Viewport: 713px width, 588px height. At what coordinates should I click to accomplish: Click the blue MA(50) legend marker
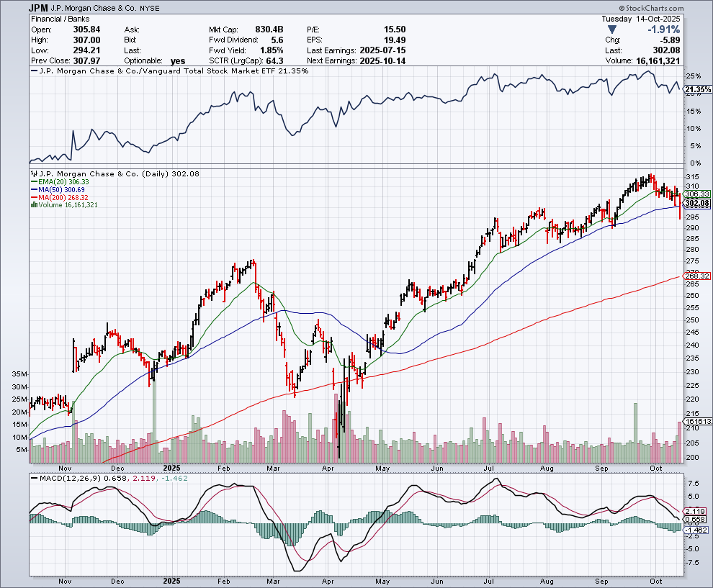click(x=32, y=189)
